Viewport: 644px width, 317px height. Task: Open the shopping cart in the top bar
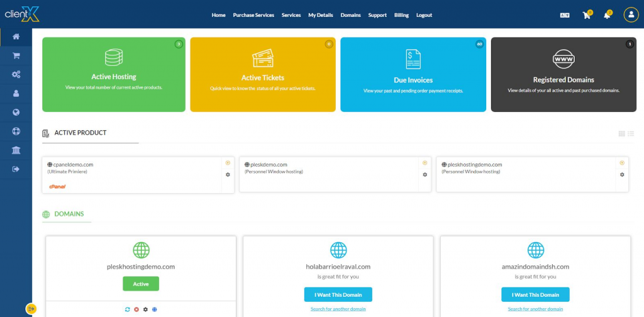tap(587, 15)
